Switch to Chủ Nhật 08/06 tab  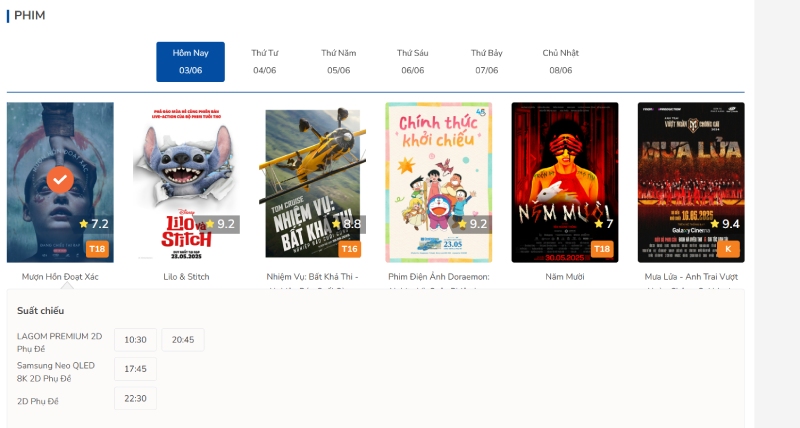tap(561, 62)
